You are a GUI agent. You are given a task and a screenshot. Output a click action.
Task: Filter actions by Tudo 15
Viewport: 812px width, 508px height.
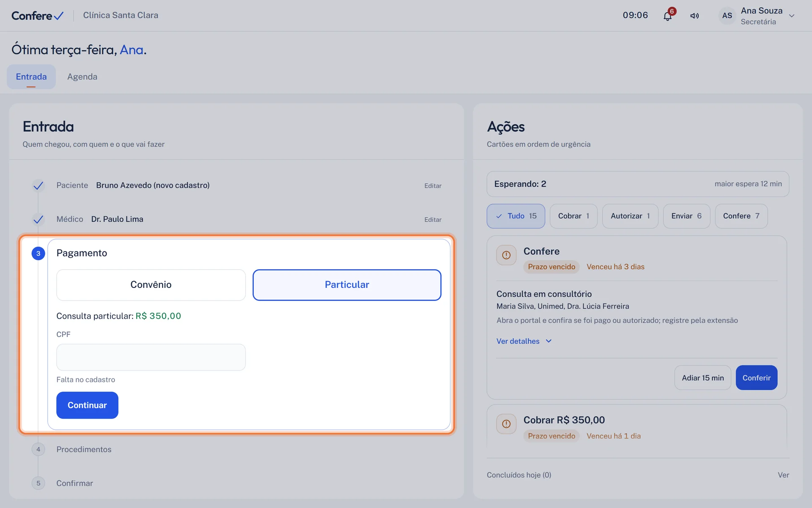(516, 216)
